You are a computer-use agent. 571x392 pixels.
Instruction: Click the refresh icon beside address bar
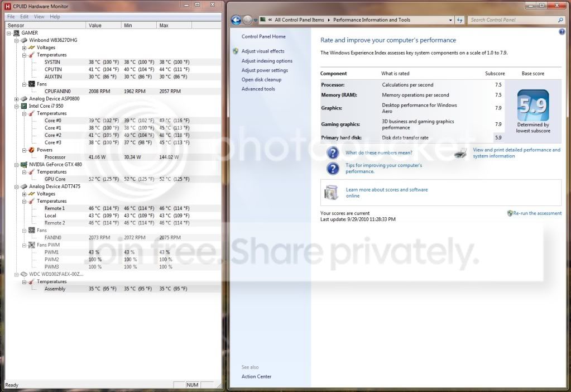pyautogui.click(x=460, y=20)
